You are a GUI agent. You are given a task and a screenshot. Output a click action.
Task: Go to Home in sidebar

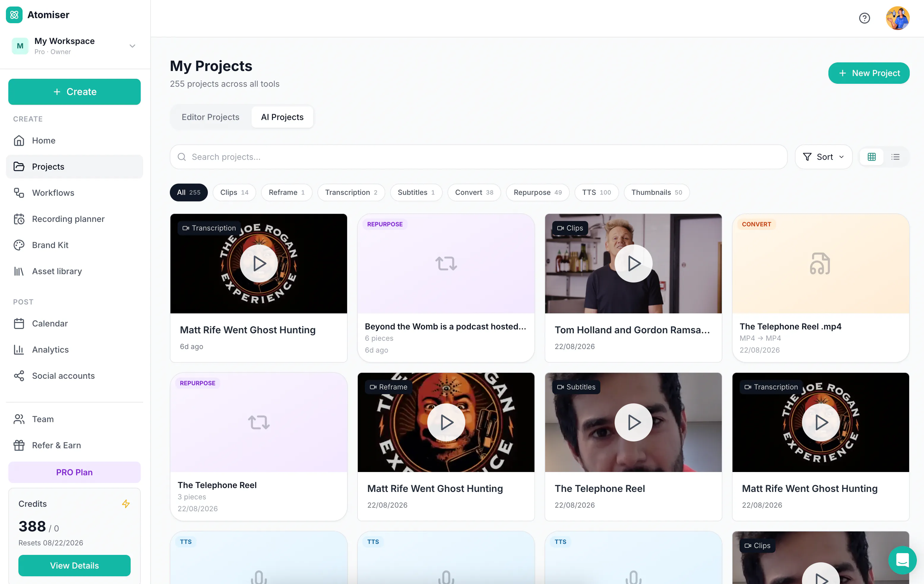pos(75,141)
